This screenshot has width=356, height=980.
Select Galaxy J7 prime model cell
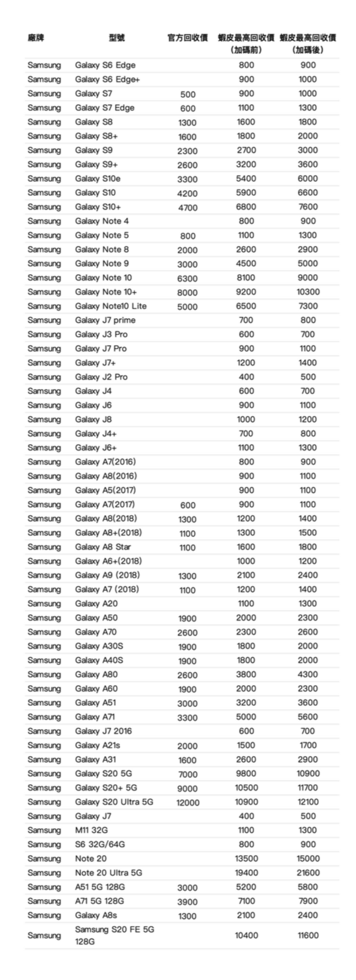pos(105,320)
